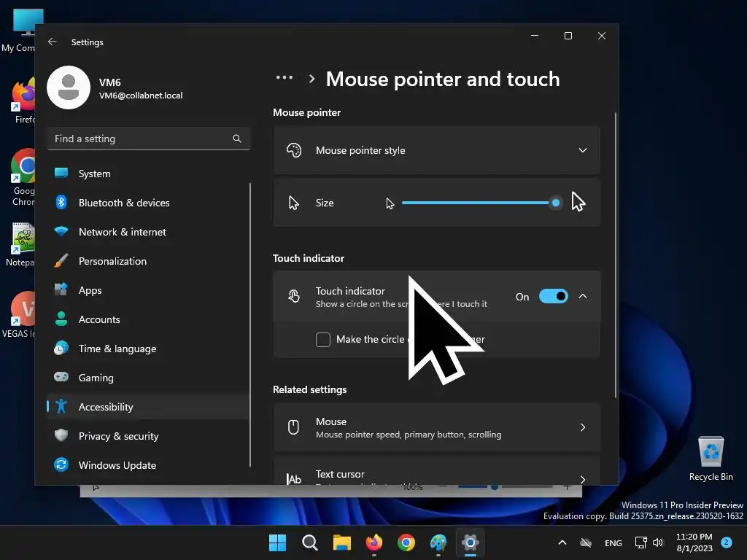Viewport: 747px width, 560px height.
Task: Click the Accessibility figure icon
Action: [x=61, y=406]
